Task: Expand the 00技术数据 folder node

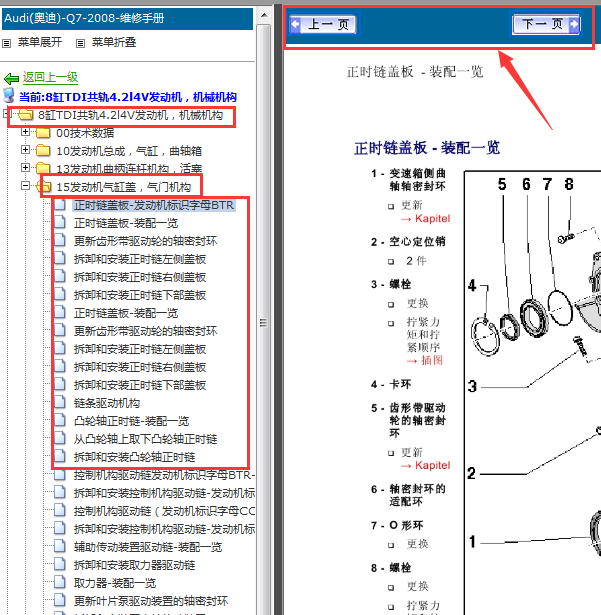Action: tap(25, 132)
